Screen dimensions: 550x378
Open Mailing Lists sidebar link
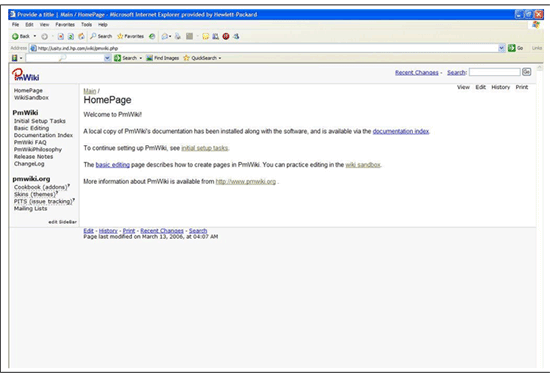pos(31,208)
